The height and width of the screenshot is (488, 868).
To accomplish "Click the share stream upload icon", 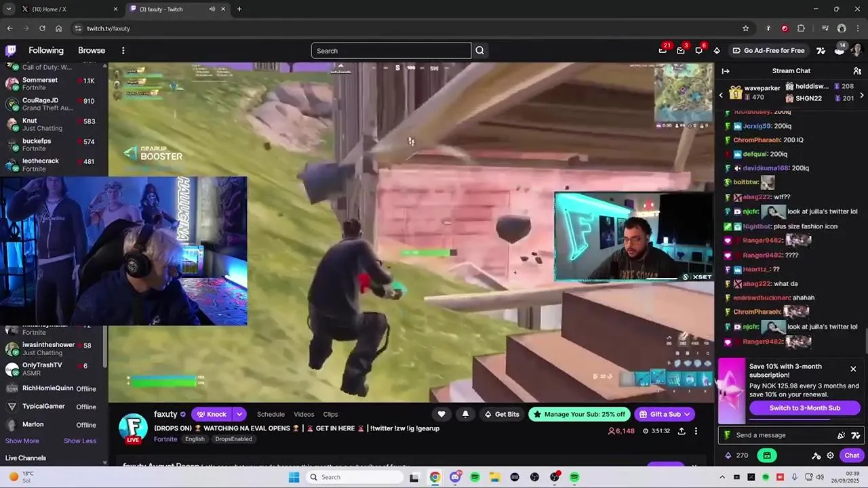I will click(682, 431).
